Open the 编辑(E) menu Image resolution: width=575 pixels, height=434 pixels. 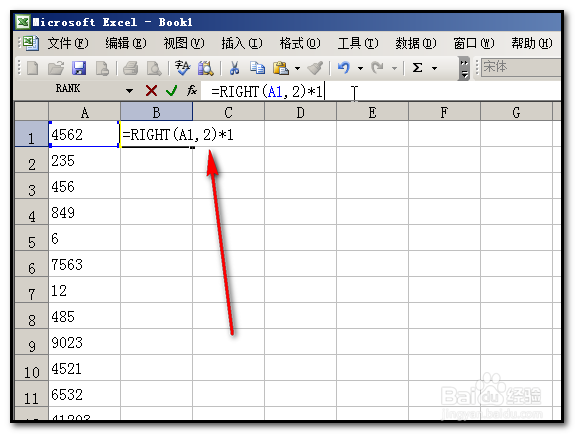click(x=126, y=43)
